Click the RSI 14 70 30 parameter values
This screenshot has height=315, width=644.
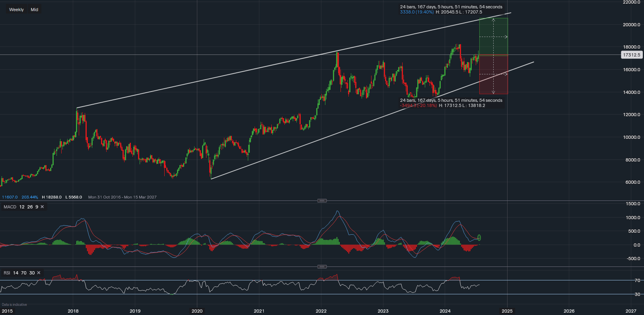click(x=24, y=273)
